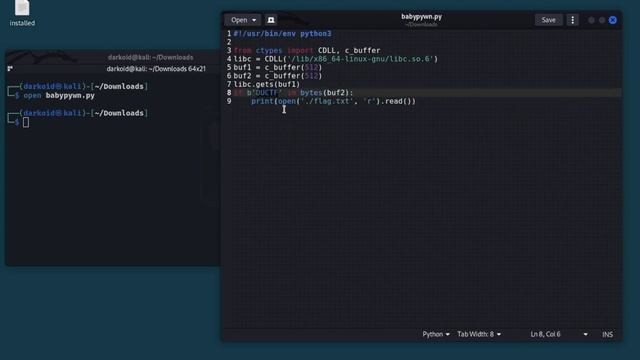Click line 3 'from ctypes import' text
640x360 pixels.
point(273,51)
